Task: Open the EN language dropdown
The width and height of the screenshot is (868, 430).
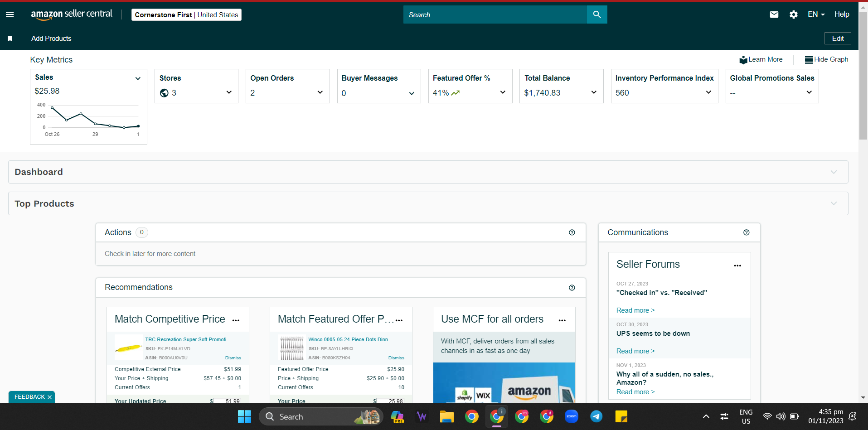Action: (816, 14)
